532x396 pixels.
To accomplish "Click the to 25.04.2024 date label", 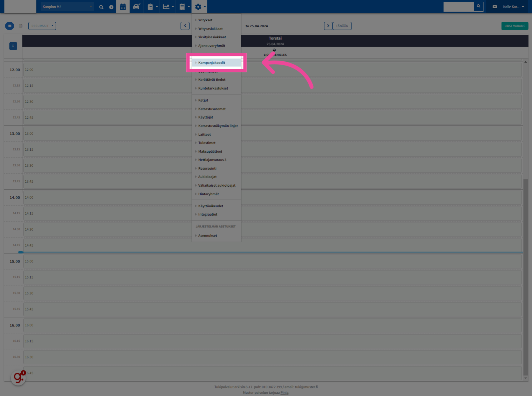I will pyautogui.click(x=257, y=26).
